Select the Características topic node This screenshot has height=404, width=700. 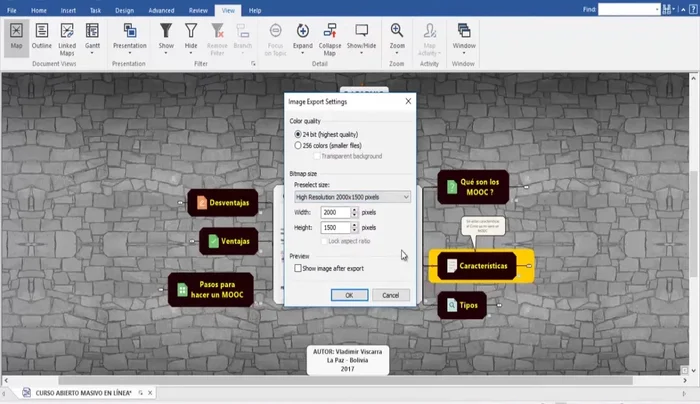pos(482,266)
